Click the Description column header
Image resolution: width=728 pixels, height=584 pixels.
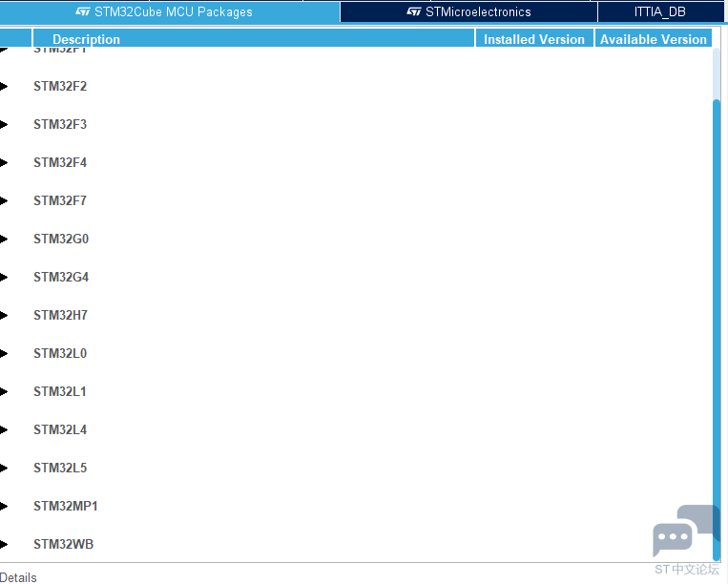pos(254,39)
